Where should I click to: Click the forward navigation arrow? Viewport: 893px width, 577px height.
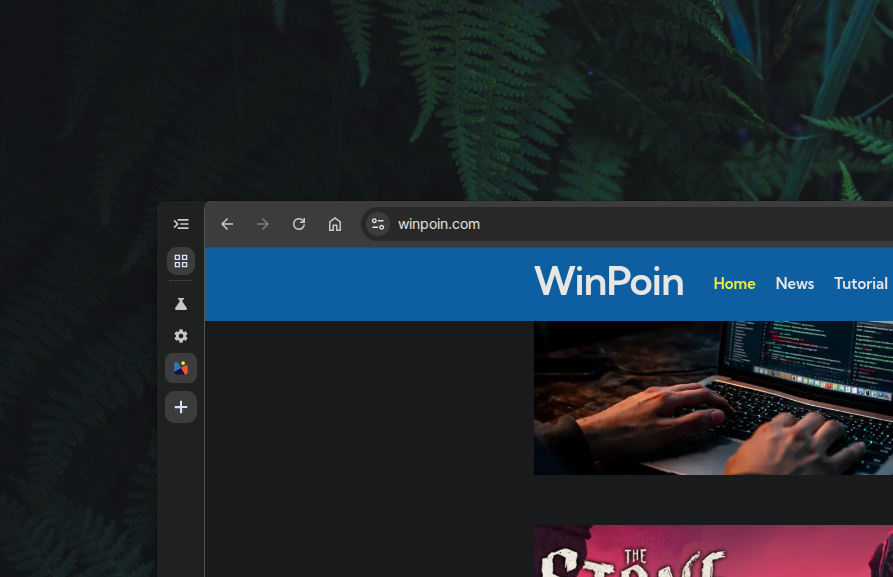click(x=262, y=224)
